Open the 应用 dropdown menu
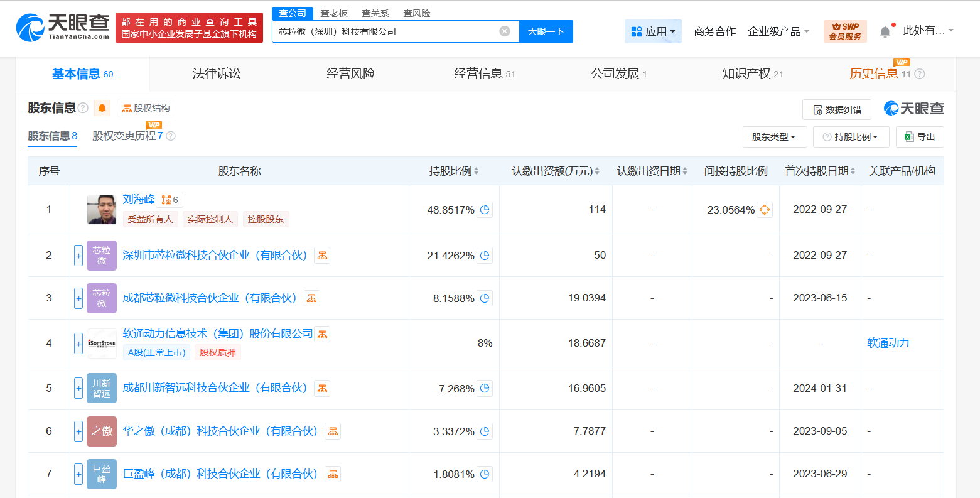The height and width of the screenshot is (498, 980). tap(653, 31)
